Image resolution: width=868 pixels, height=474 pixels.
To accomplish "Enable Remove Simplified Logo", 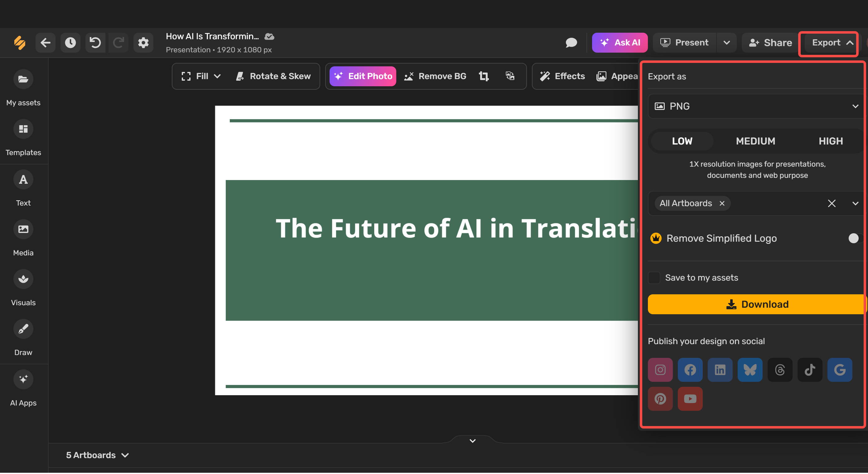I will click(x=854, y=238).
